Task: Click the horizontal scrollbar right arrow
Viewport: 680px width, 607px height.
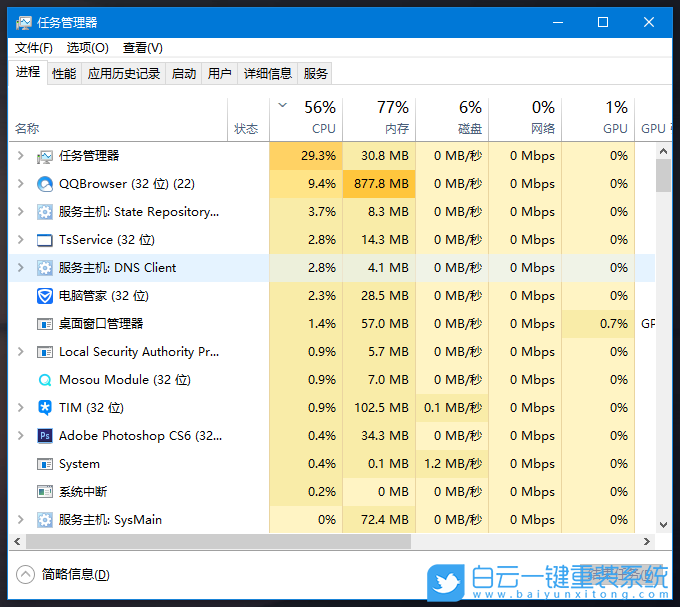Action: (647, 542)
